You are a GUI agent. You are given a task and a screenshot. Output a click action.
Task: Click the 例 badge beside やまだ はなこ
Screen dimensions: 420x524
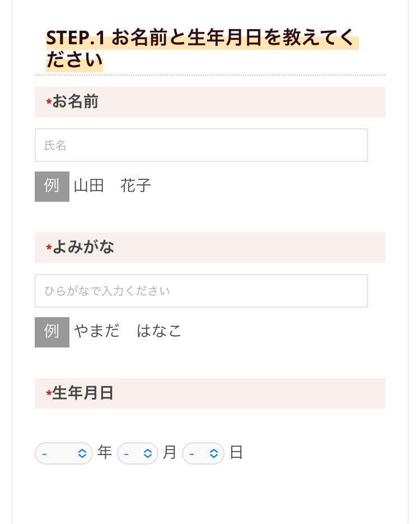click(x=52, y=332)
